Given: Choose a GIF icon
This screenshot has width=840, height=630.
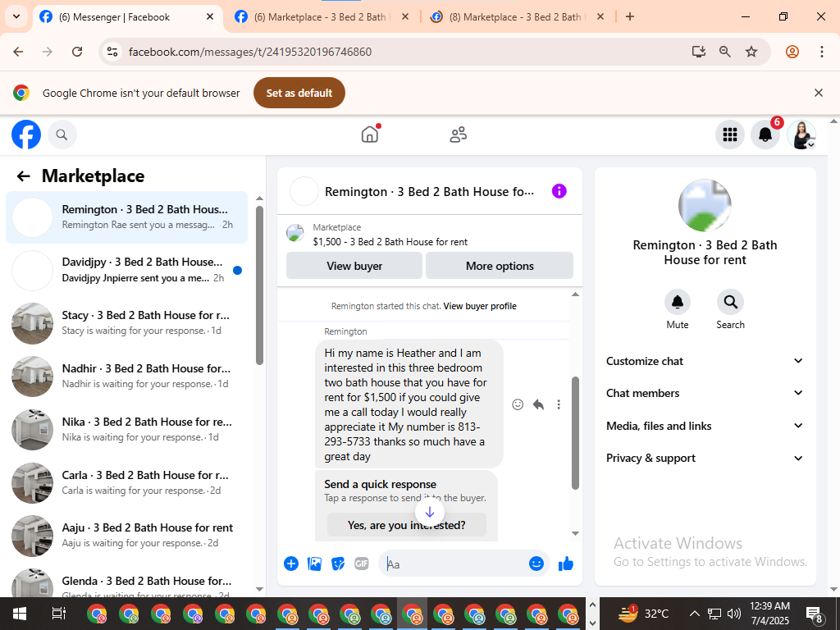Looking at the screenshot, I should click(x=362, y=564).
